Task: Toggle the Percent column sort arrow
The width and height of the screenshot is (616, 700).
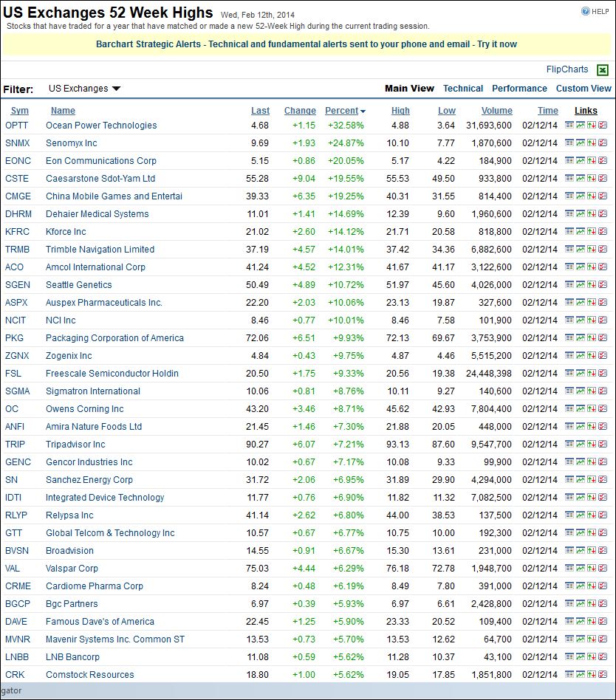Action: [x=363, y=111]
